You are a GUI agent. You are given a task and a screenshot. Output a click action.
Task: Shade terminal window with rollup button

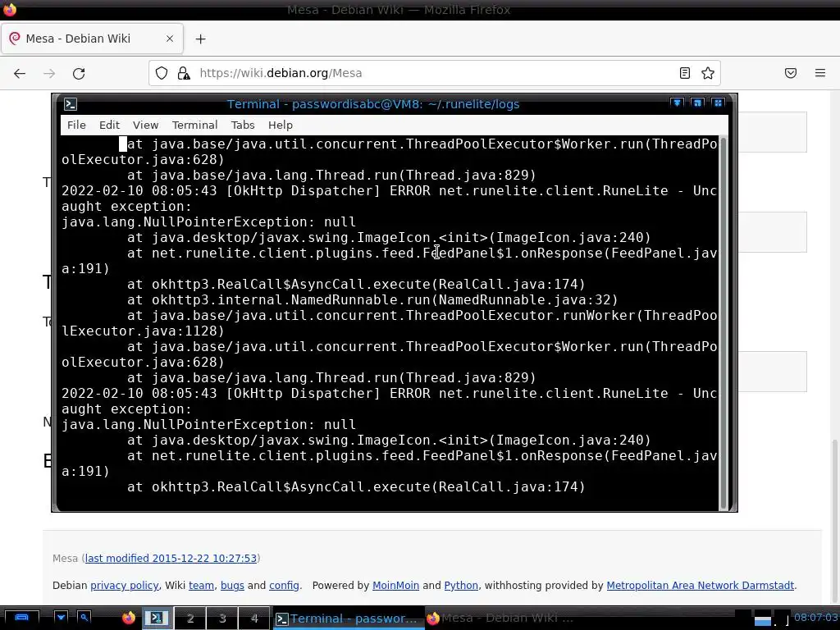pos(677,103)
